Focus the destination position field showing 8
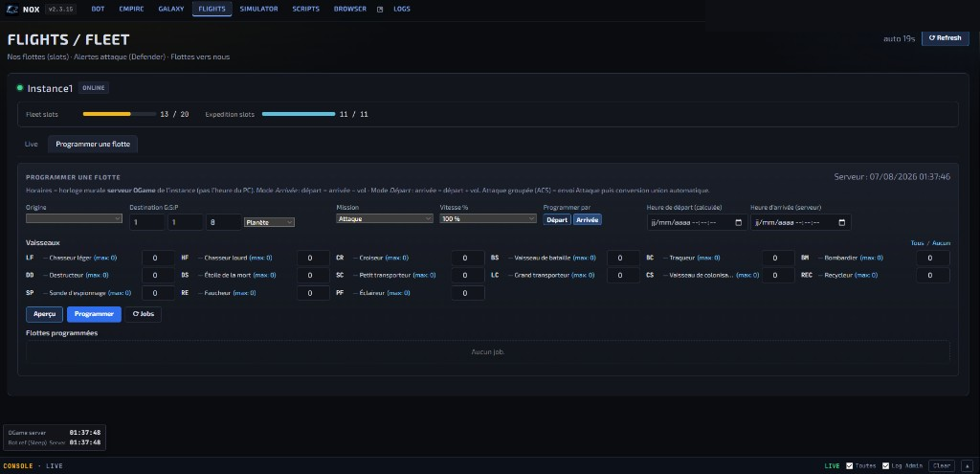This screenshot has width=980, height=474. (224, 222)
